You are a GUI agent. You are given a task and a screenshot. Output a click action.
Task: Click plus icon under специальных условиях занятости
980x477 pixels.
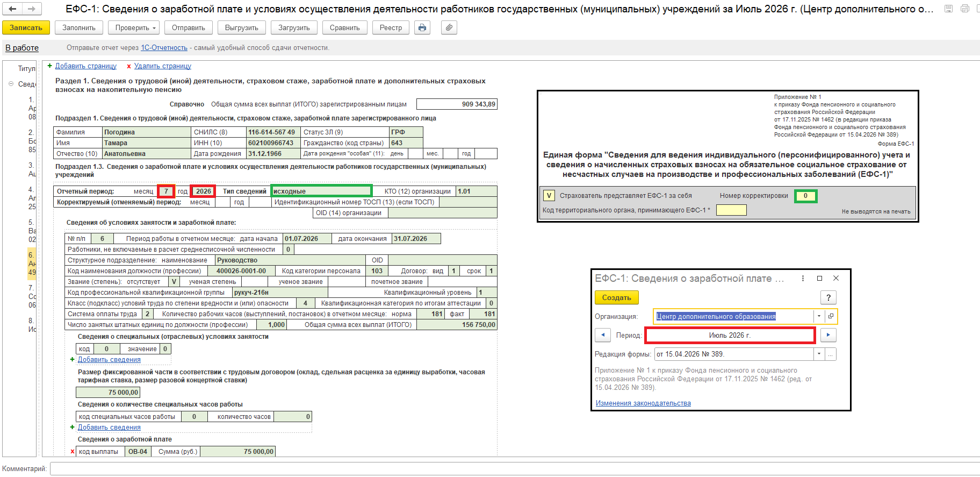click(x=73, y=360)
